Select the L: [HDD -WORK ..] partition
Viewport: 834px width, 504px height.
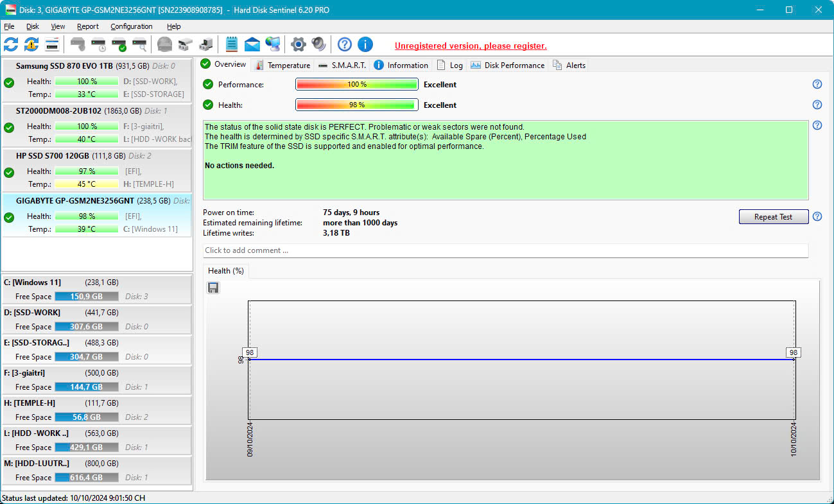coord(97,440)
